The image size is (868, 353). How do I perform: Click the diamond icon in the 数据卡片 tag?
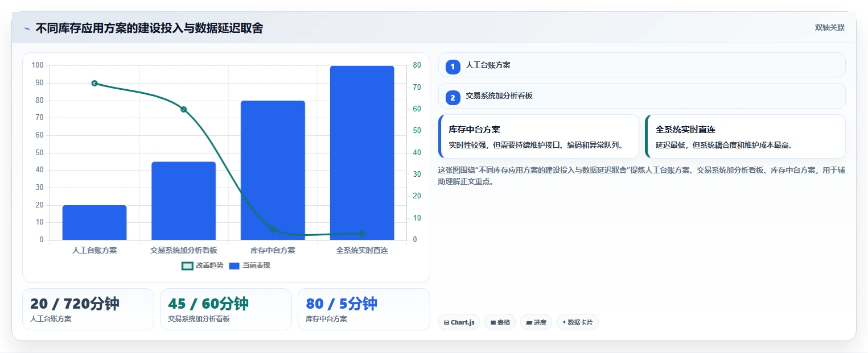coord(564,322)
